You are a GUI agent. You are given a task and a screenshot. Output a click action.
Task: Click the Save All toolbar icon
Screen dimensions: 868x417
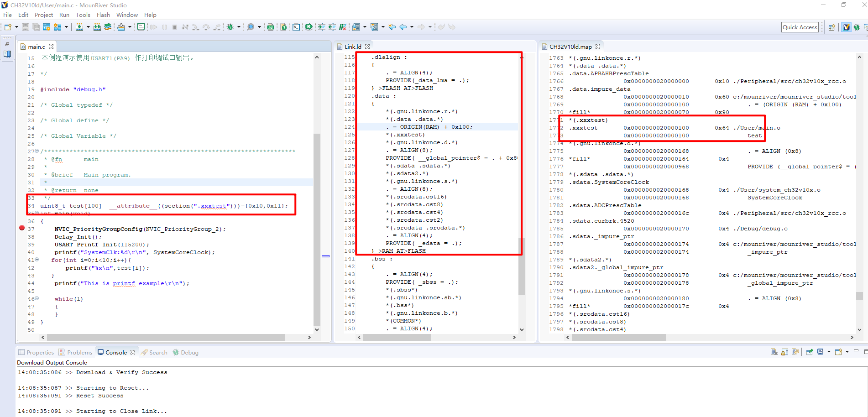click(36, 27)
